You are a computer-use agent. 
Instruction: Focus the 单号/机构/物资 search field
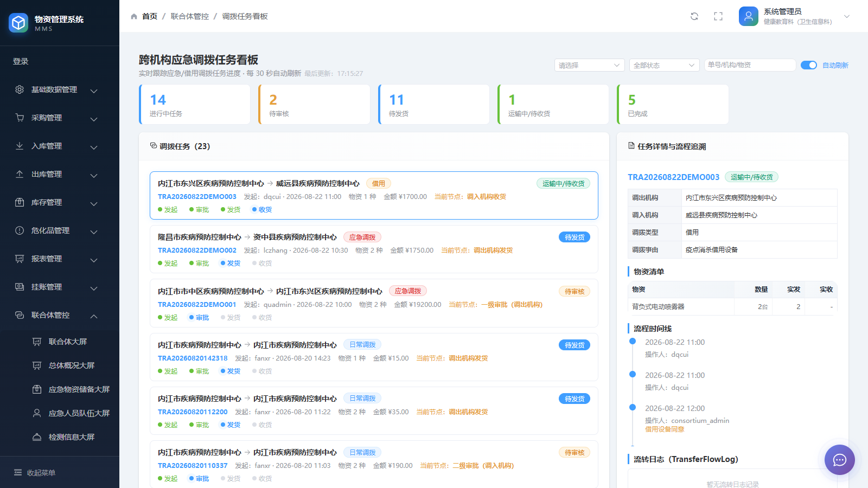click(750, 65)
